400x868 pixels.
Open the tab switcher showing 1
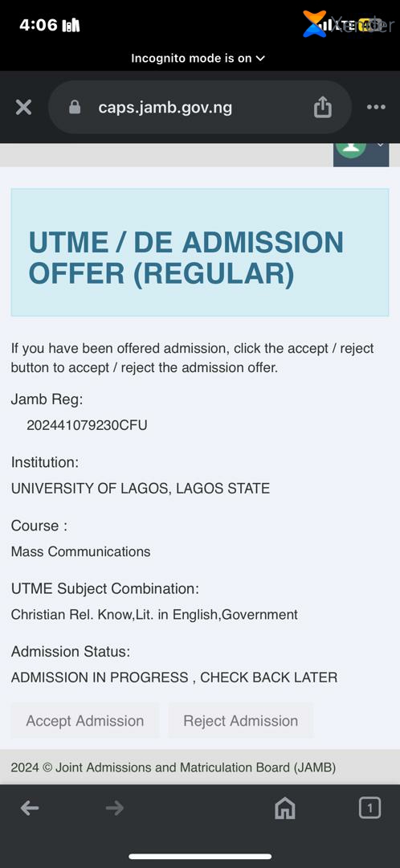pos(369,808)
